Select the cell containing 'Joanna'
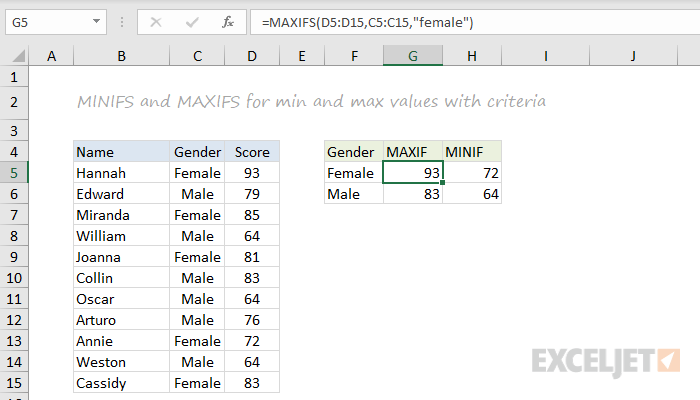Image resolution: width=700 pixels, height=400 pixels. (121, 257)
